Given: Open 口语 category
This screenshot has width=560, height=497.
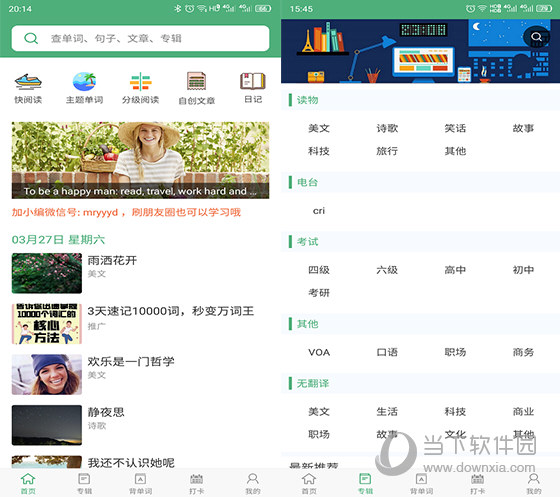Looking at the screenshot, I should click(x=387, y=352).
